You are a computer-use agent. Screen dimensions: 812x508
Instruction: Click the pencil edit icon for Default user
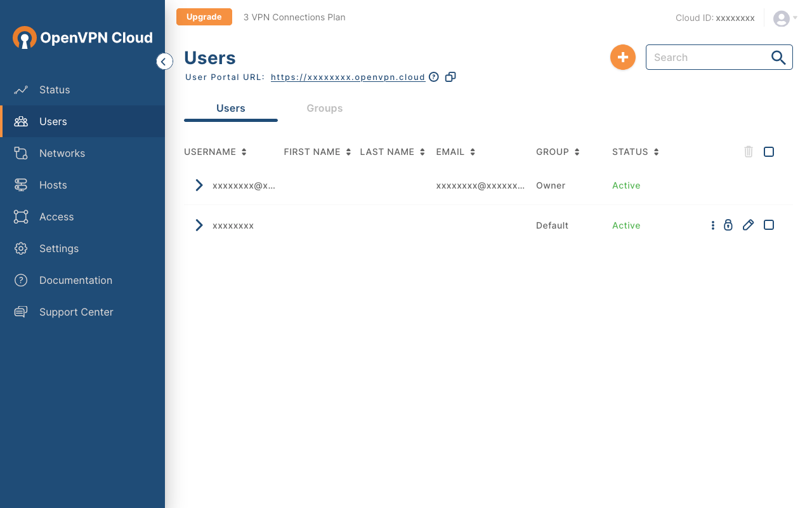[748, 225]
